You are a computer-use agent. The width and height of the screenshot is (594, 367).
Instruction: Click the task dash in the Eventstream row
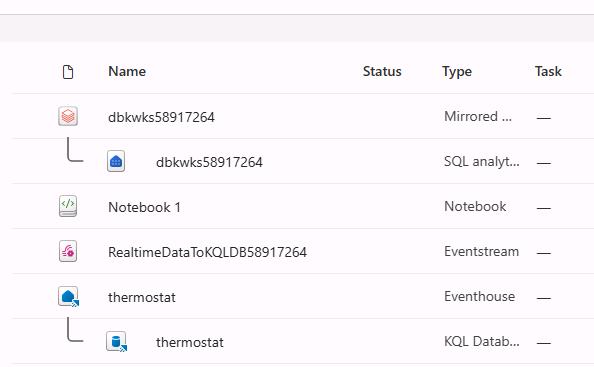[543, 253]
